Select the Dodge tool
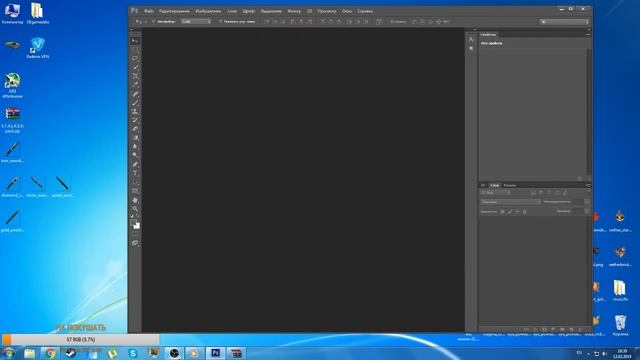 point(135,155)
